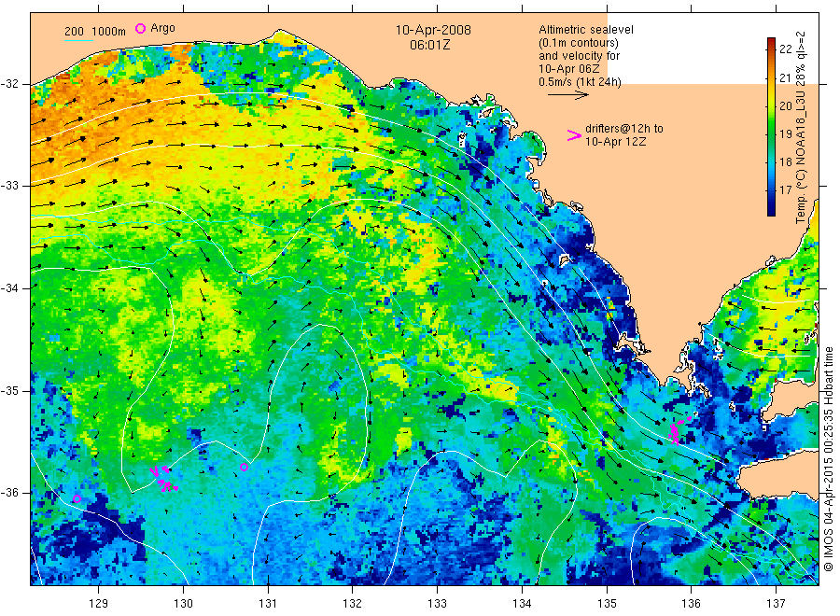Click the latitude label '-36'

click(9, 493)
